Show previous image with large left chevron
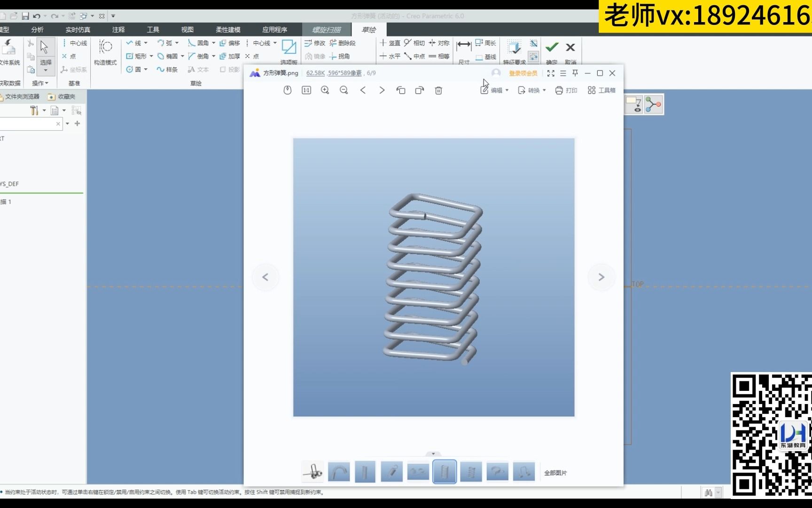 click(x=265, y=277)
